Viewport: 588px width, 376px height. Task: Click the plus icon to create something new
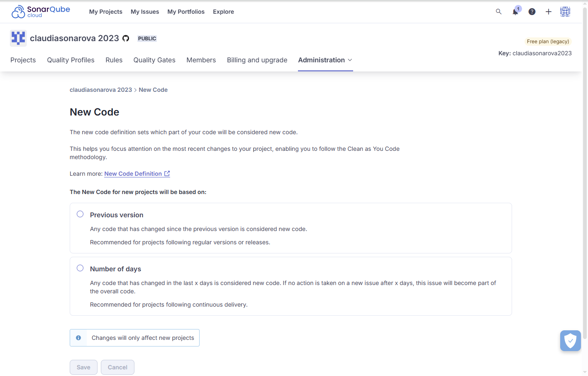tap(548, 12)
